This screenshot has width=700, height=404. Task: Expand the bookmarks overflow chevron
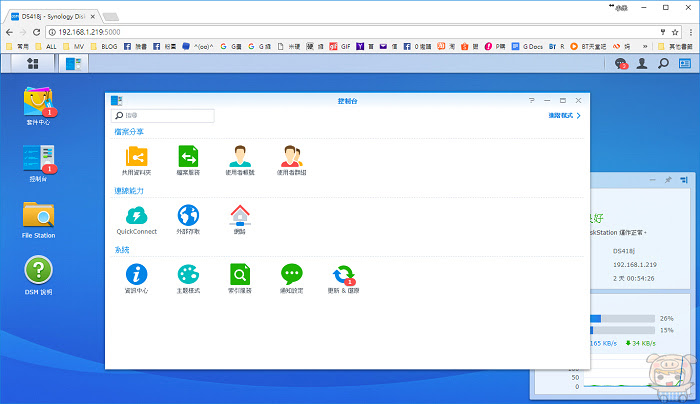coord(645,46)
